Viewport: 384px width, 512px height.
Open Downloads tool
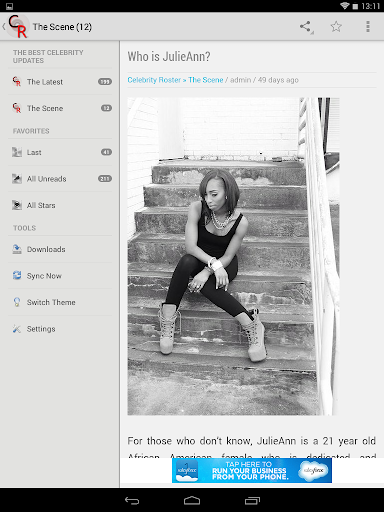coord(60,249)
